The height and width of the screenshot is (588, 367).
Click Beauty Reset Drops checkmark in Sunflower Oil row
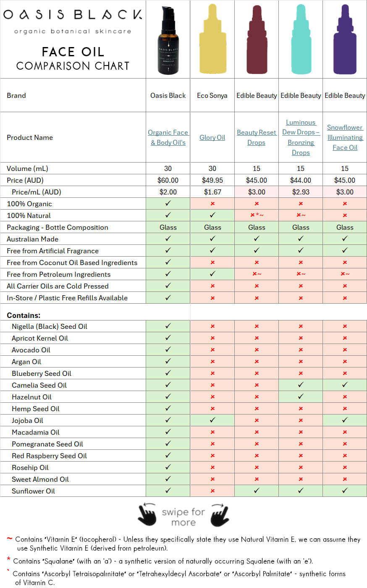(x=257, y=491)
